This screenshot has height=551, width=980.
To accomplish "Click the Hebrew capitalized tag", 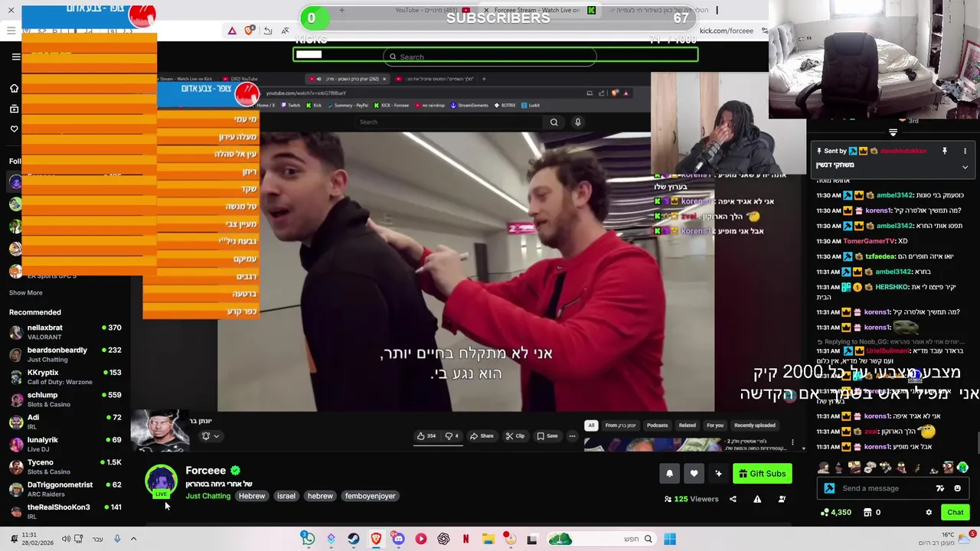I will (251, 496).
